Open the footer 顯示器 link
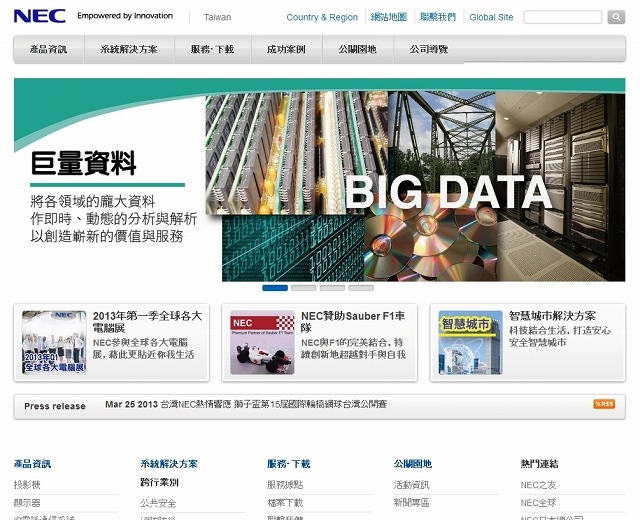 click(27, 503)
